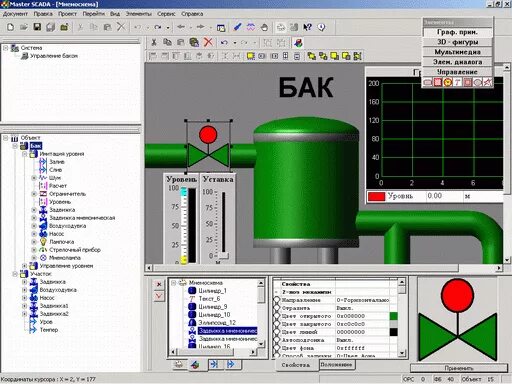Click the Save diskette icon in toolbar
The image size is (512, 384).
point(37,27)
